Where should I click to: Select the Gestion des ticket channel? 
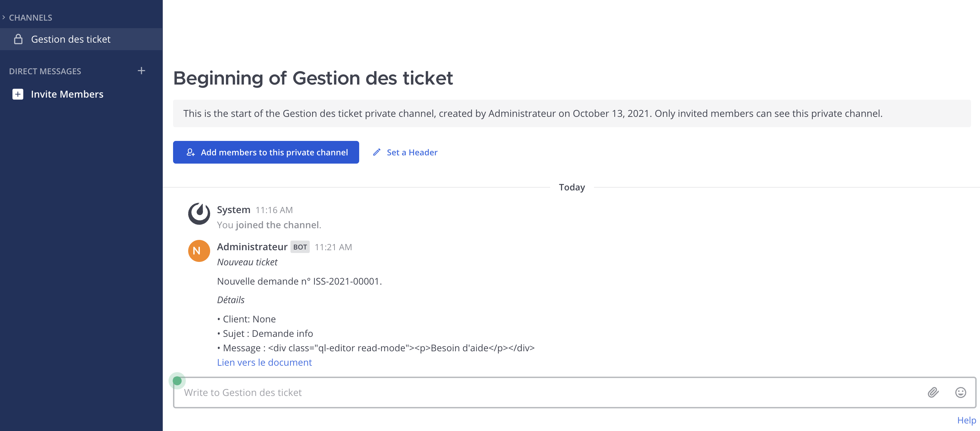tap(71, 39)
